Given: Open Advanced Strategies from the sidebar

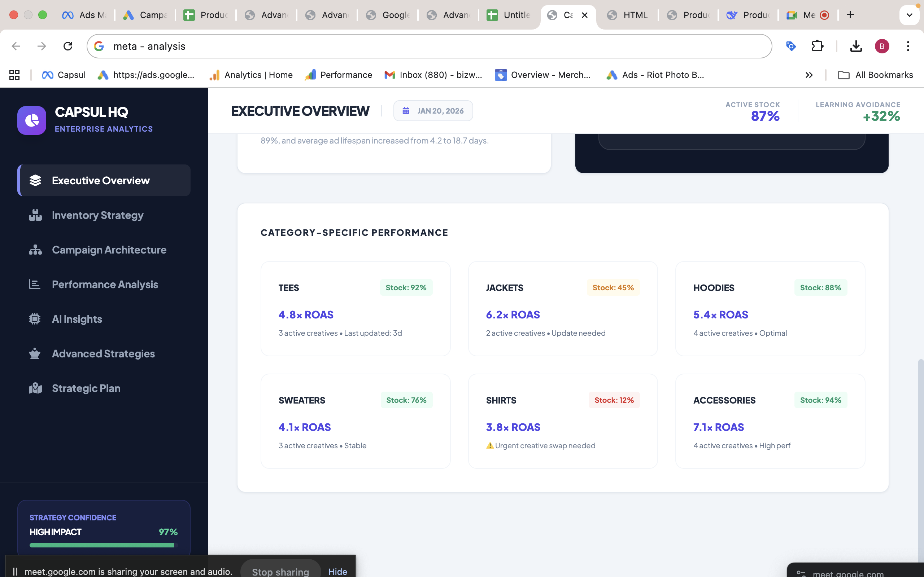Looking at the screenshot, I should (x=103, y=354).
